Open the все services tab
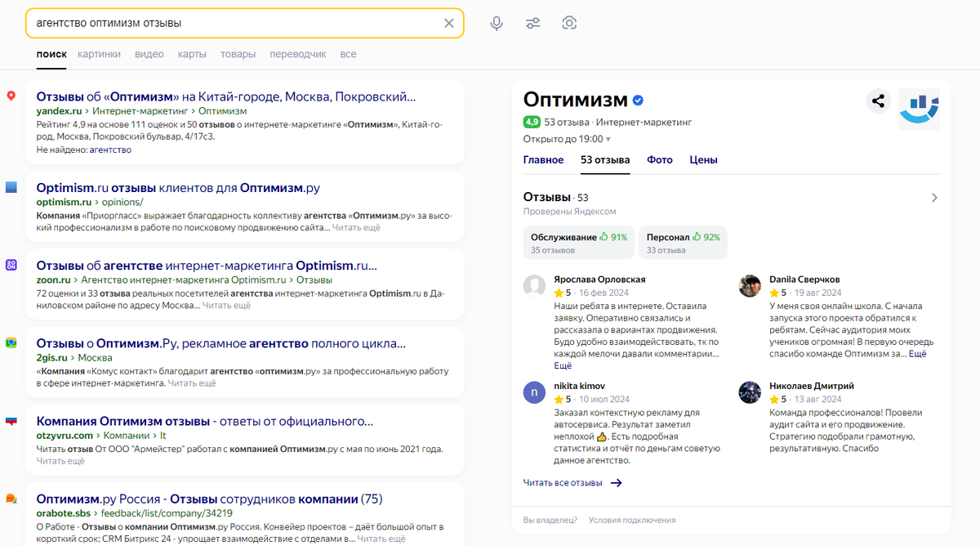The height and width of the screenshot is (546, 980). point(348,54)
